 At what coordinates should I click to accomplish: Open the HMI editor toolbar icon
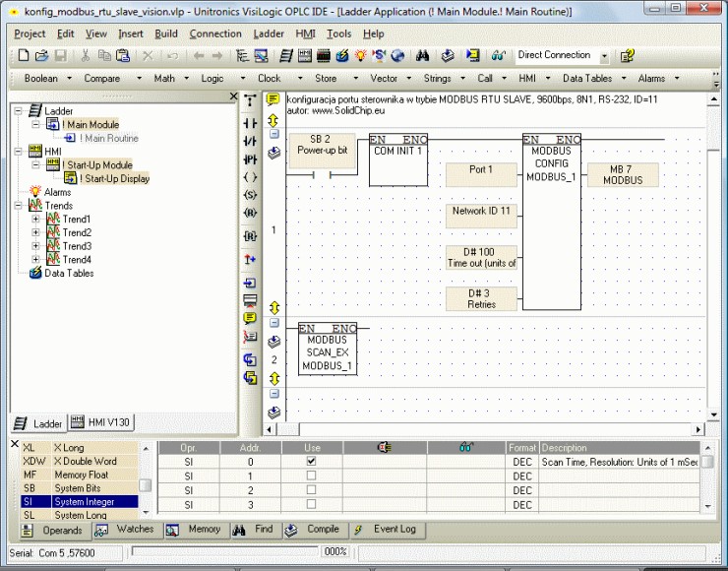tap(305, 56)
